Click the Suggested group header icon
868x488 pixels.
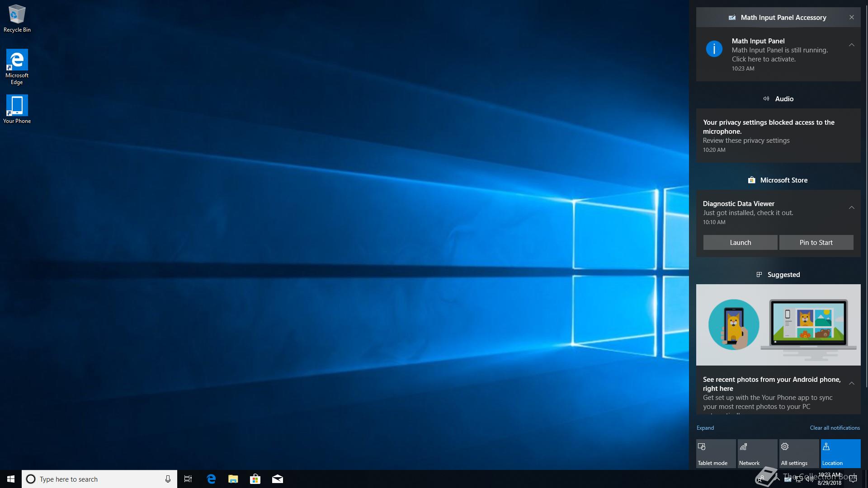point(759,274)
